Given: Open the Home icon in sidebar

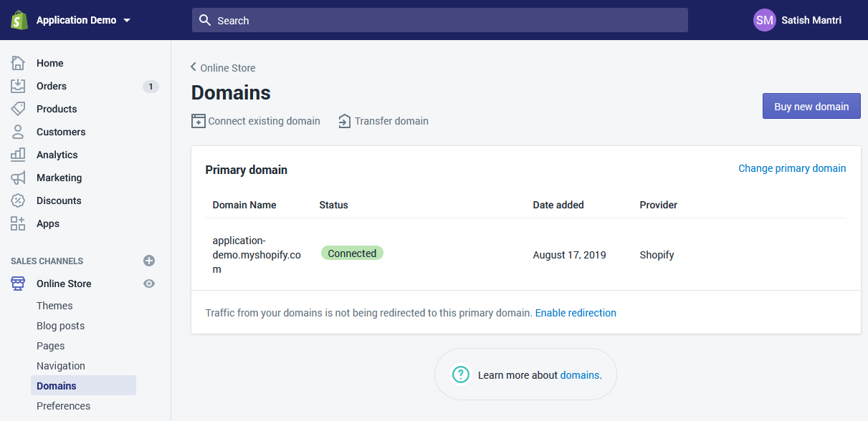Looking at the screenshot, I should (x=18, y=63).
